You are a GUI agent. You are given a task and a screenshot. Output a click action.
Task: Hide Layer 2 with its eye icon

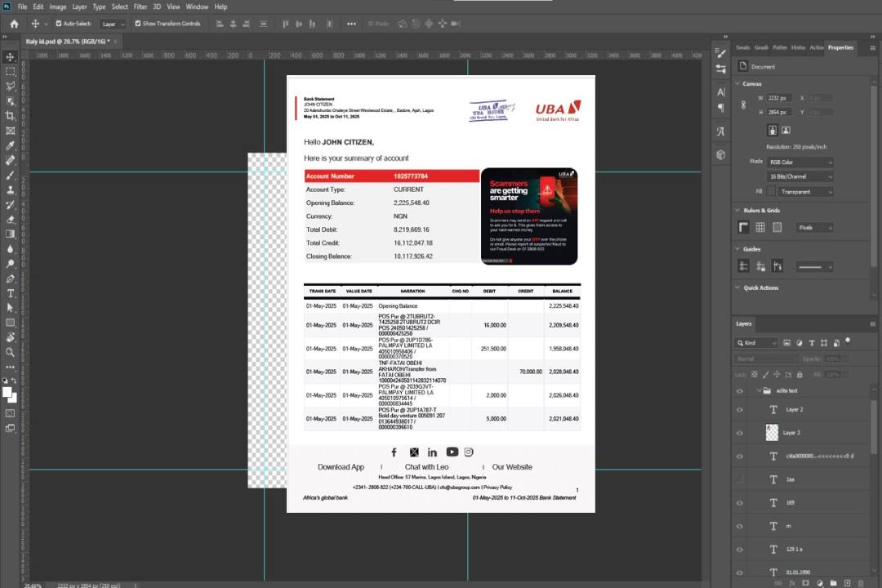740,410
